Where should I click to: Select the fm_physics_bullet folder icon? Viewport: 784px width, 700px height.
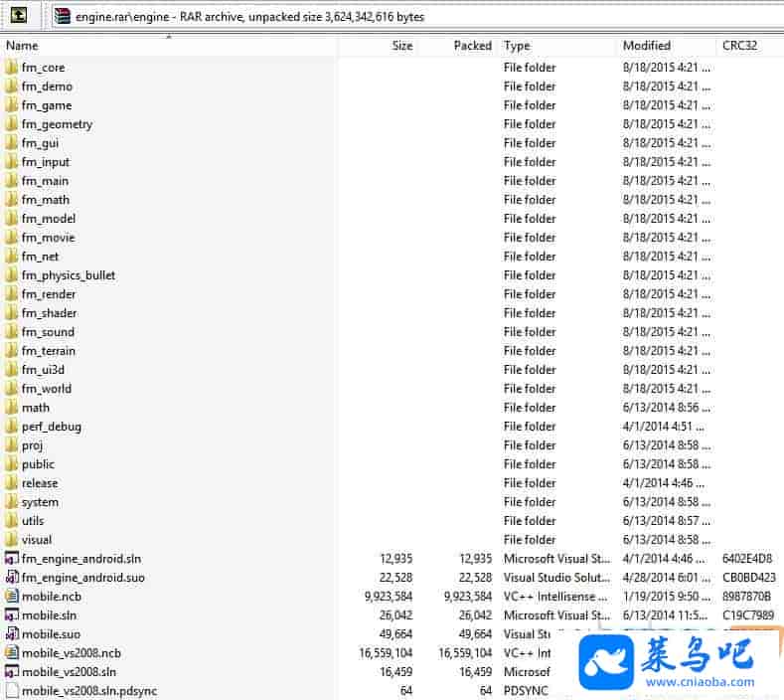(x=11, y=274)
